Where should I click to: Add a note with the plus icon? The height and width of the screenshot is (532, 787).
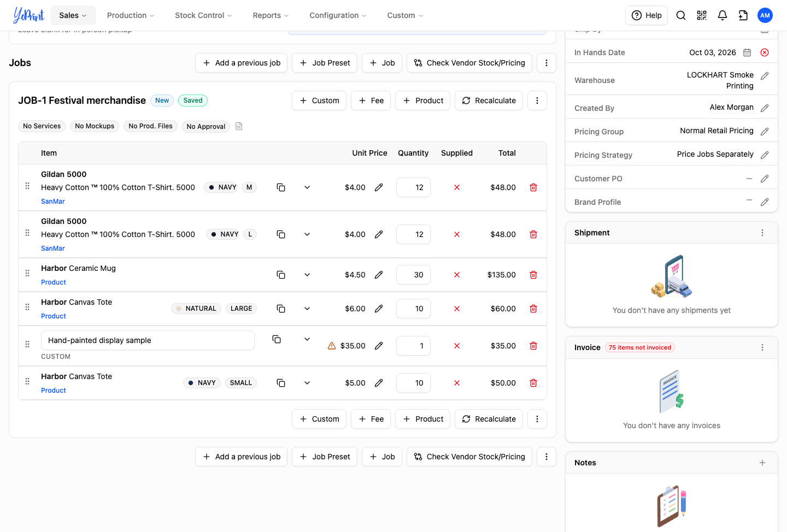coord(762,463)
